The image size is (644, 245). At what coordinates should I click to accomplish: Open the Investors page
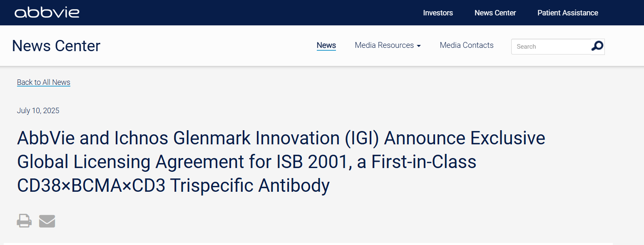click(x=438, y=13)
